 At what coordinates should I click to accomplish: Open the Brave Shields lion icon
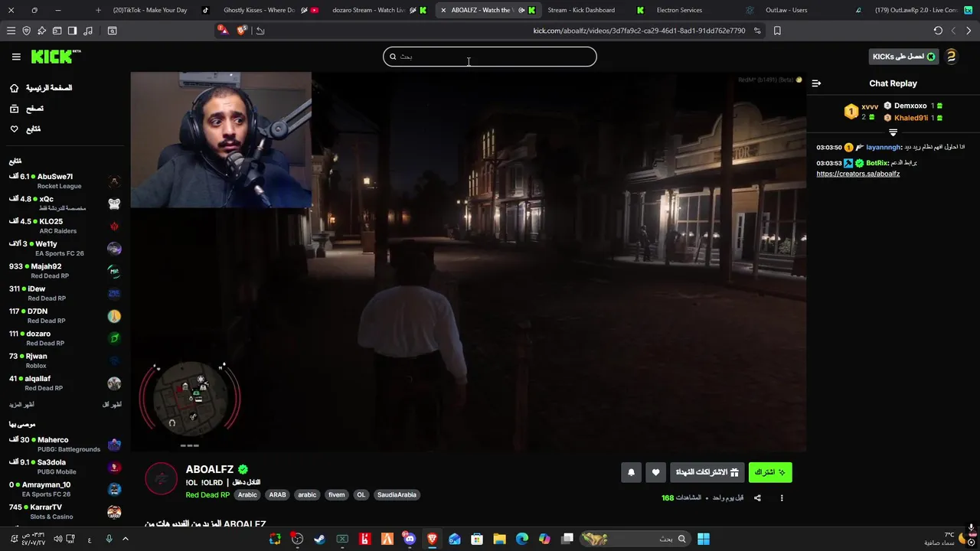pos(242,31)
